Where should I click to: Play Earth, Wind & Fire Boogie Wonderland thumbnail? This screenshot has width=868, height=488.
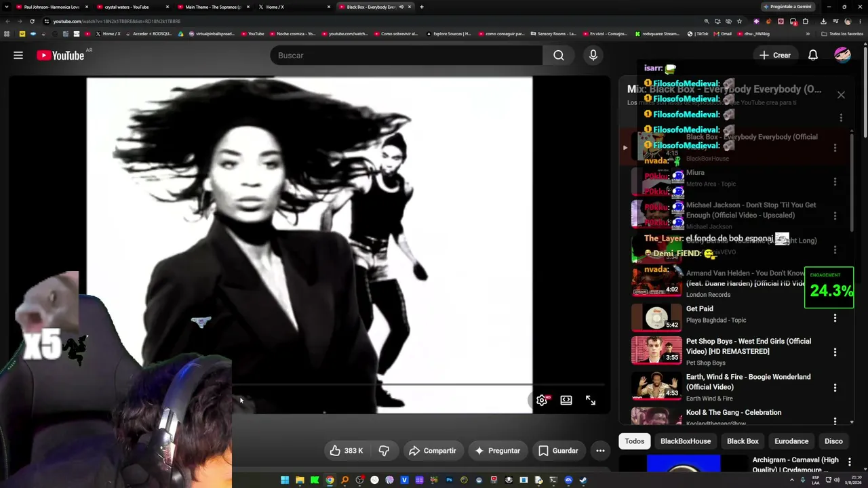656,386
